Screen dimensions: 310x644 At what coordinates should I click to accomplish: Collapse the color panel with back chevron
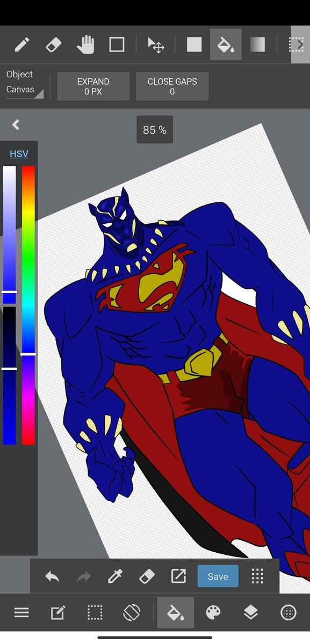[x=16, y=125]
